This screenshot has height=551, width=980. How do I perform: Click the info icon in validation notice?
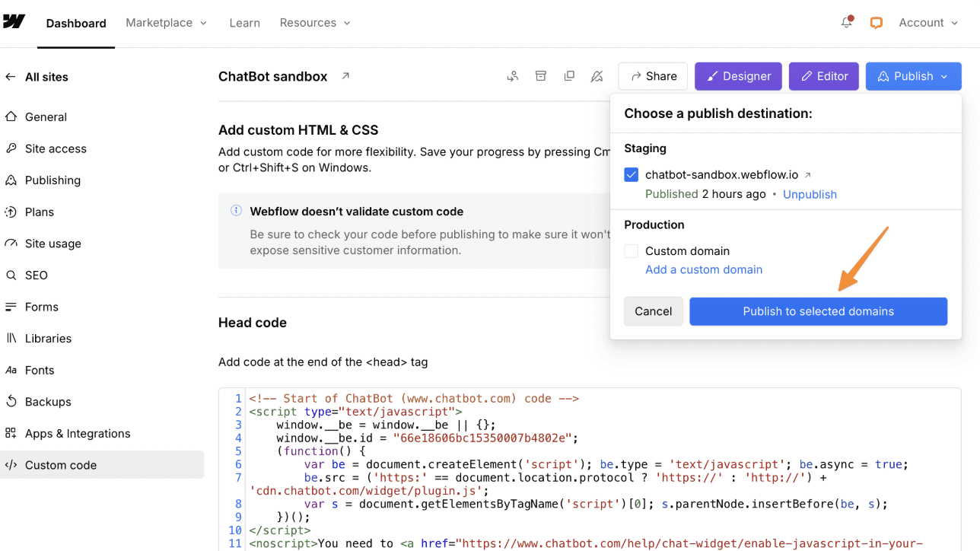(x=236, y=211)
